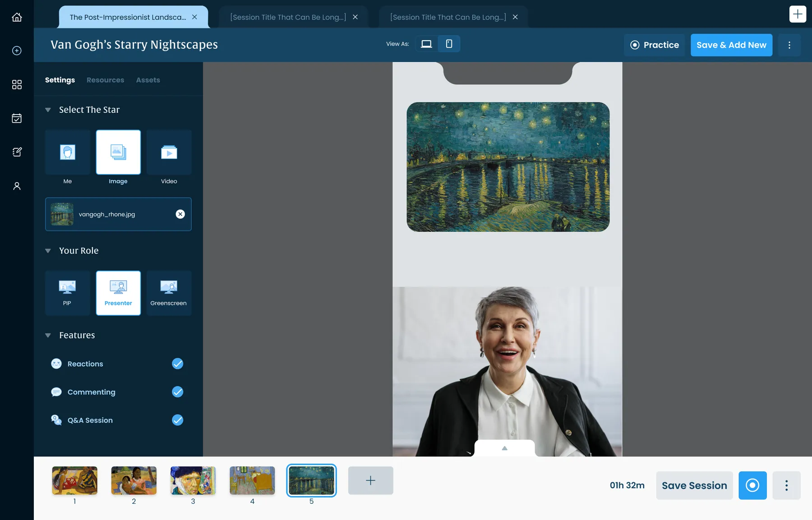Choose the Greenscreen role

[169, 293]
